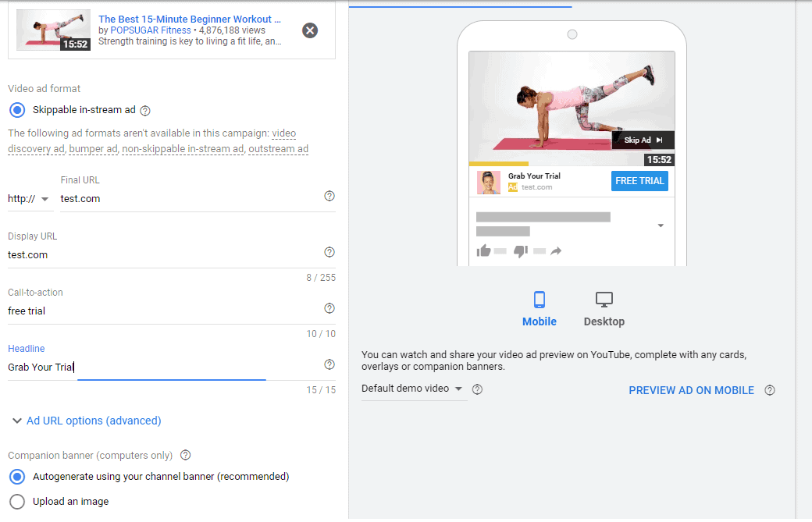Open the Default demo video dropdown
Screen dimensions: 812x522
coord(413,389)
